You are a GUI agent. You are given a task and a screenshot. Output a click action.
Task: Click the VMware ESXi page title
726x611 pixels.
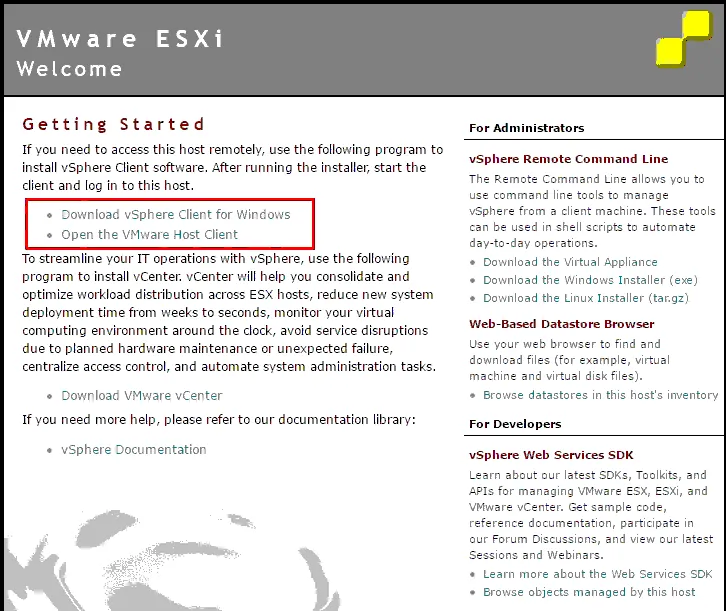[x=121, y=39]
